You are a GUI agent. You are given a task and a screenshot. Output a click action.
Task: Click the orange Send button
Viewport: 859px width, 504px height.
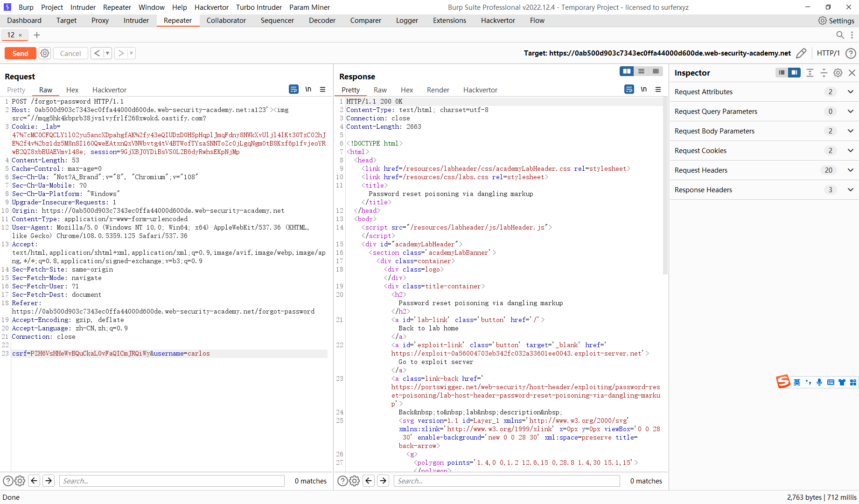coord(20,53)
